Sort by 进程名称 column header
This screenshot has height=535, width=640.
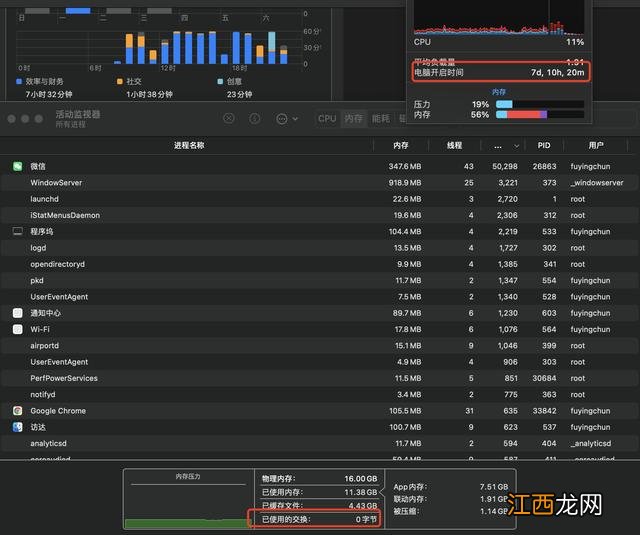click(x=189, y=145)
